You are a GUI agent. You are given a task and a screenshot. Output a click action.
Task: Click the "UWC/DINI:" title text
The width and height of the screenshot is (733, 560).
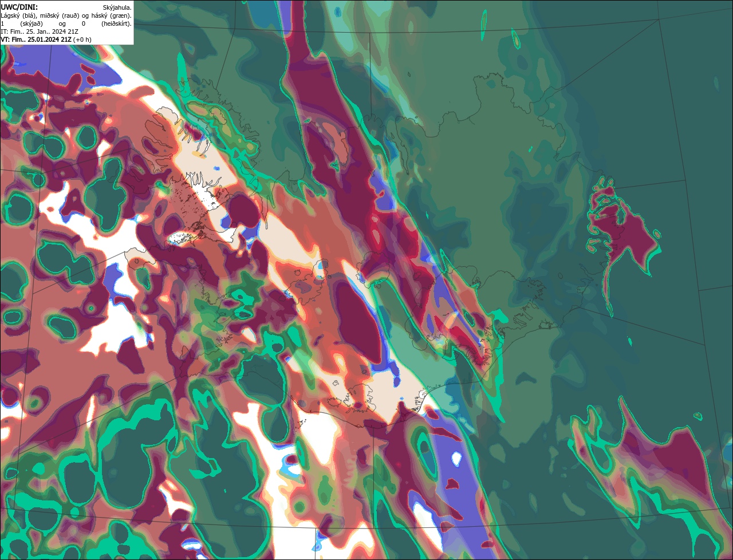click(19, 6)
